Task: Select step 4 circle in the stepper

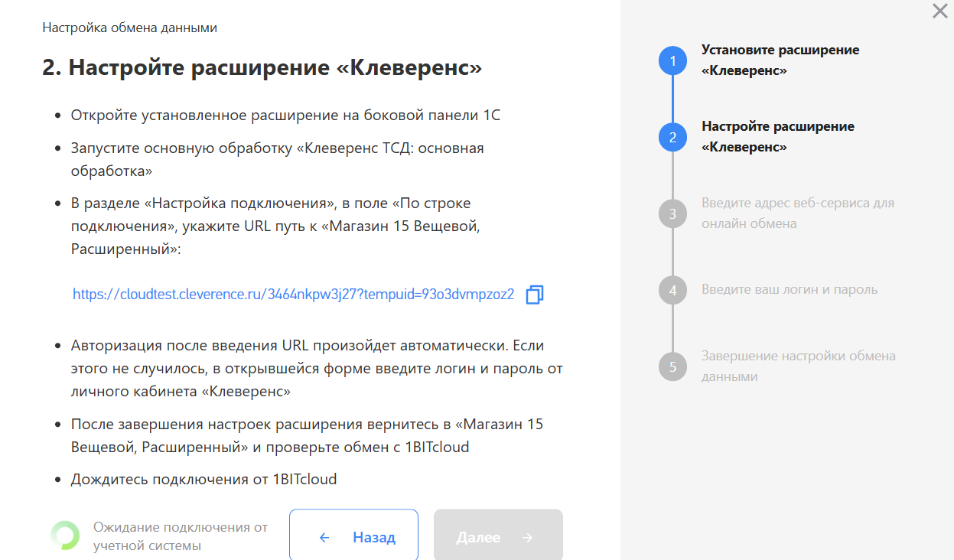Action: coord(672,290)
